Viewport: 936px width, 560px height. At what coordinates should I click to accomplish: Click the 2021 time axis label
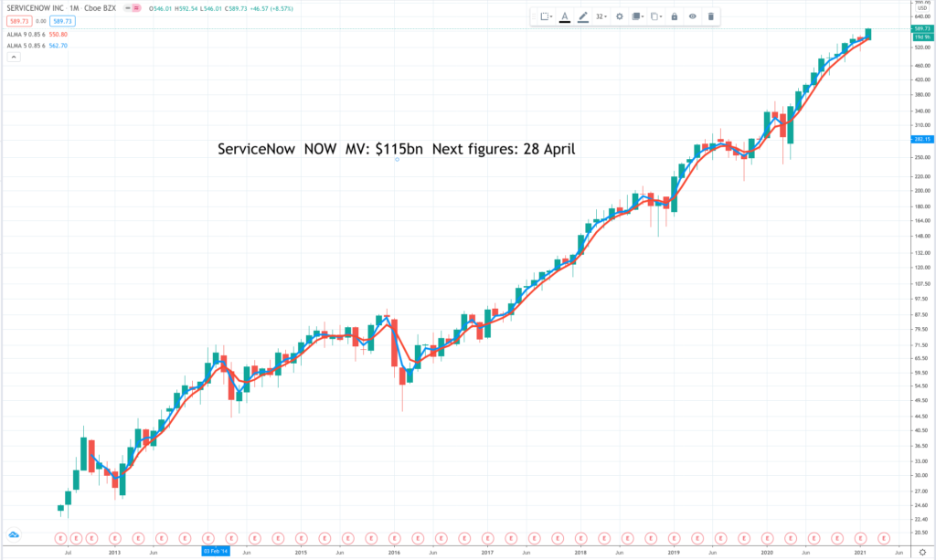[860, 553]
